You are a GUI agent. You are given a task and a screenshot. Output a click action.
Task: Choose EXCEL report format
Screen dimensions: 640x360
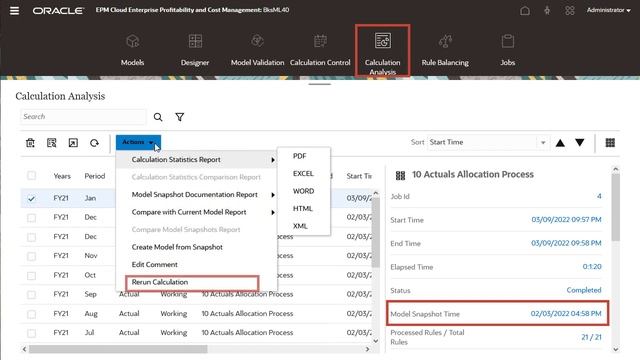click(x=303, y=173)
